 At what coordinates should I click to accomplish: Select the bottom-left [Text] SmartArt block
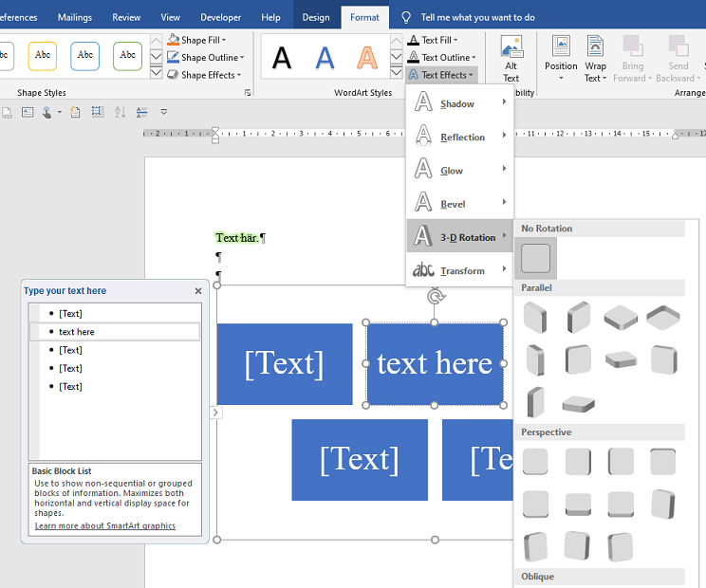coord(360,460)
